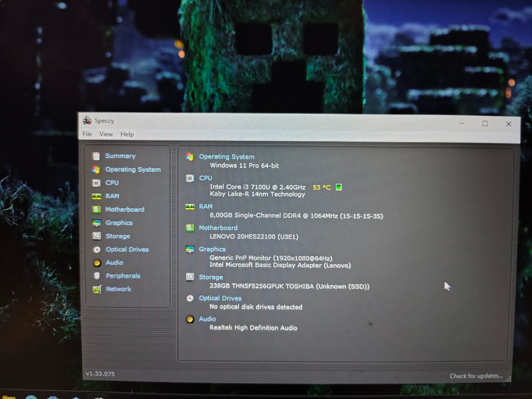Select Optical Drives in the sidebar
The image size is (532, 399).
click(127, 249)
